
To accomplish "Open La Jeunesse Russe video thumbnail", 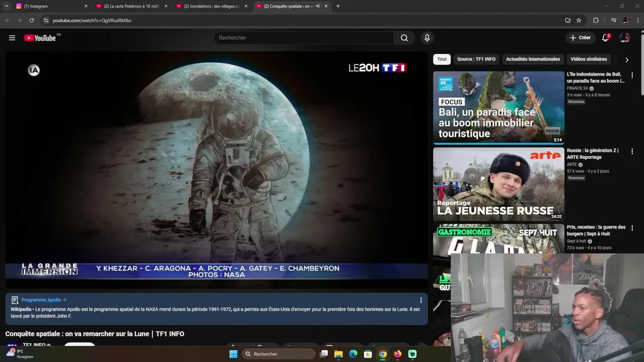I will point(499,184).
